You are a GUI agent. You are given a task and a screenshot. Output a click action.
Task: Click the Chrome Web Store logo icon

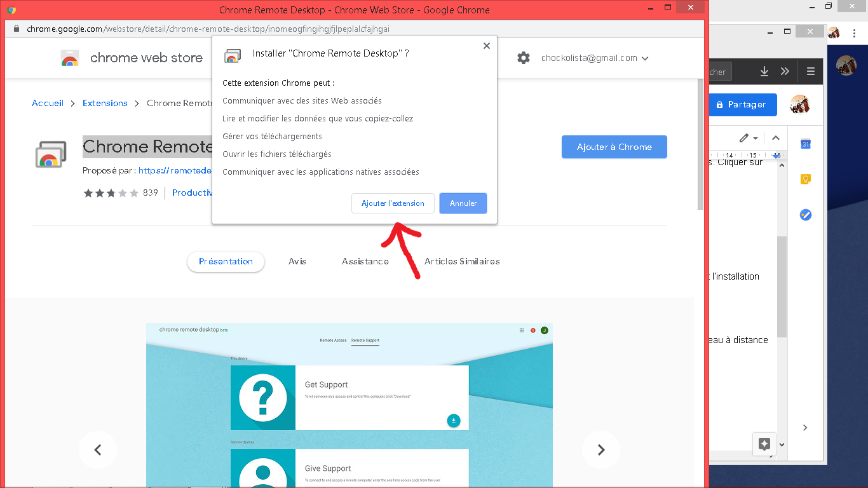69,58
